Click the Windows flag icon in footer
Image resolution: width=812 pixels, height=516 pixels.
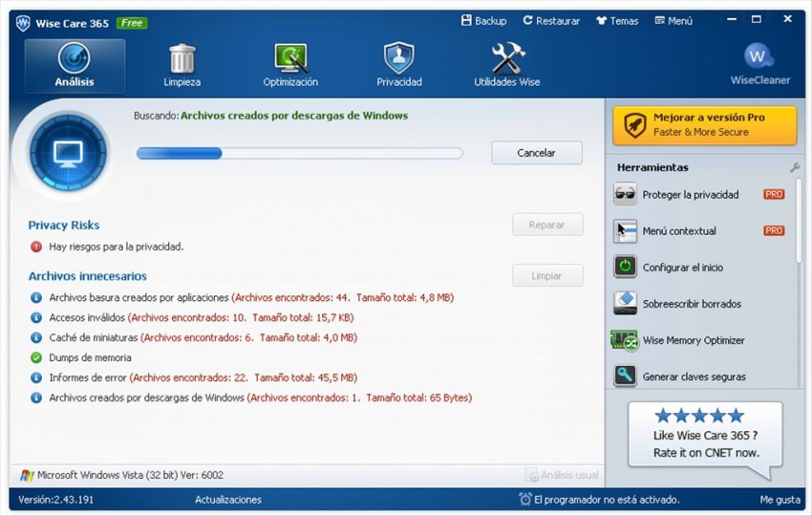coord(27,475)
